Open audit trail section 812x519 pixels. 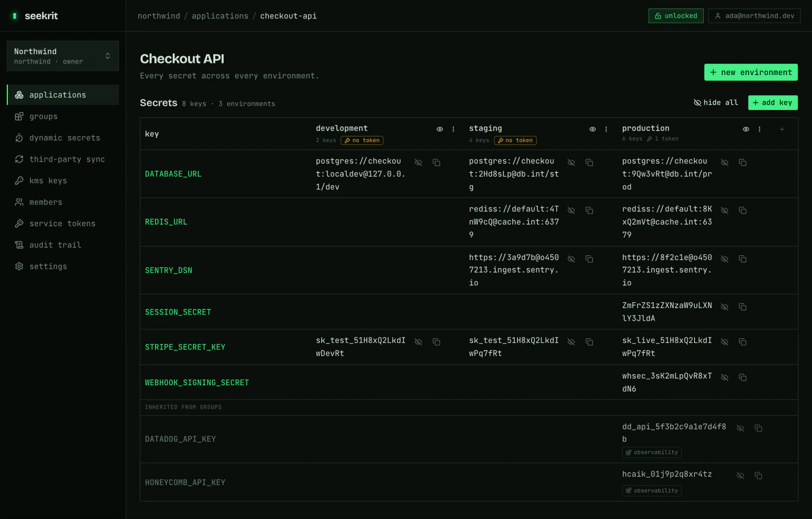click(x=63, y=245)
